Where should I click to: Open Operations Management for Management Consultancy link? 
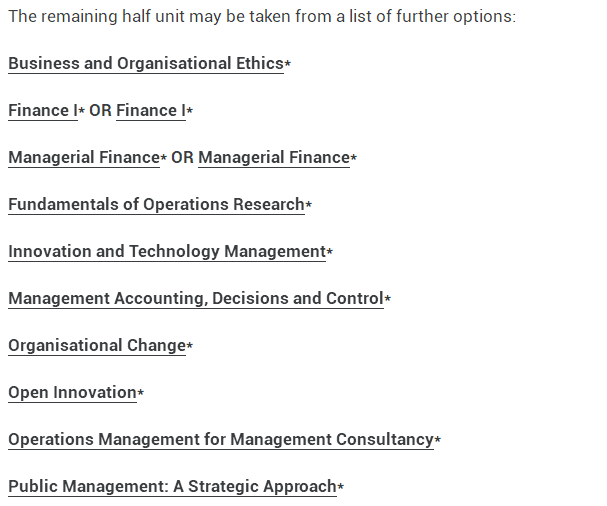221,439
